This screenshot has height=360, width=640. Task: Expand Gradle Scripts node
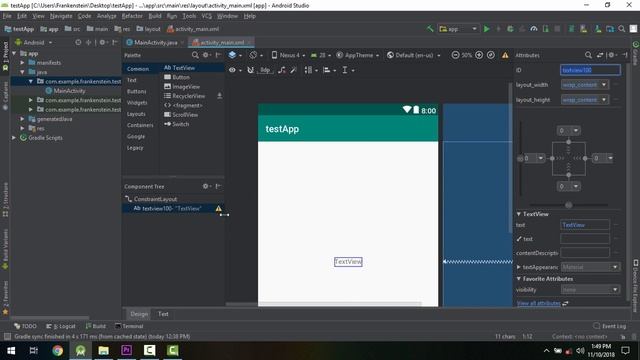(15, 138)
